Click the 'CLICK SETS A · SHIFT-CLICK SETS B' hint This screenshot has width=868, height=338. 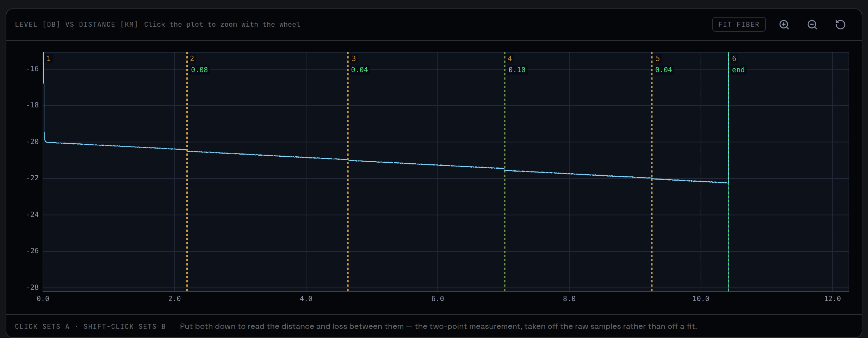pyautogui.click(x=90, y=326)
